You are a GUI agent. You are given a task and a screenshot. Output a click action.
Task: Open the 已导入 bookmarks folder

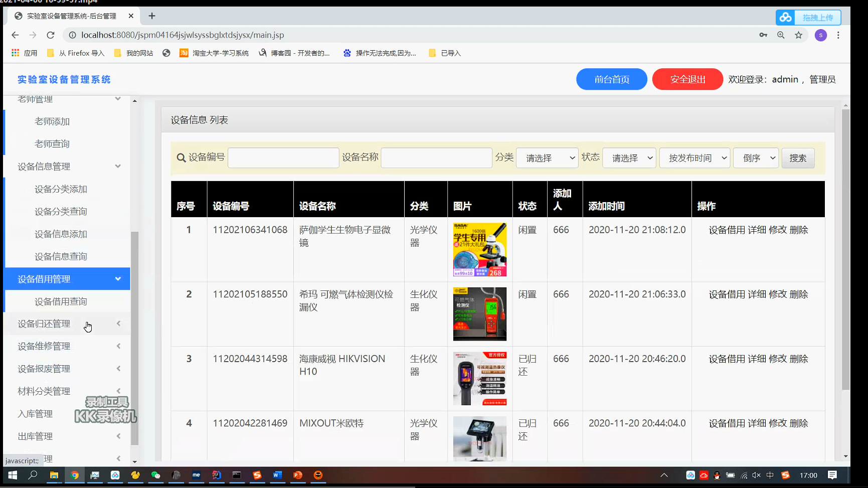tap(445, 53)
